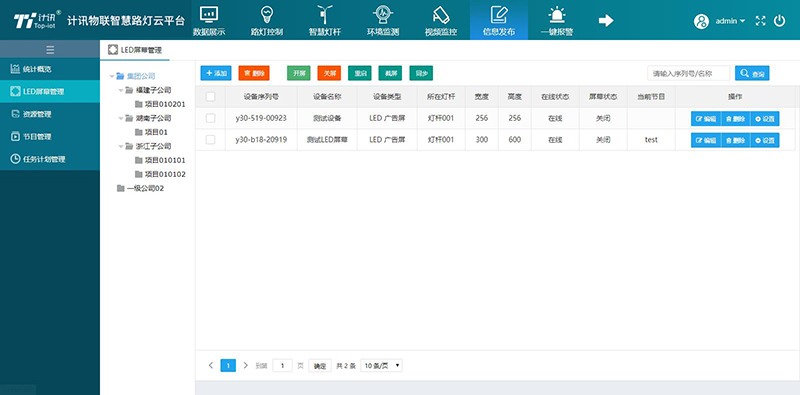Open the 环境监测 icon in top navigation

coord(383,15)
